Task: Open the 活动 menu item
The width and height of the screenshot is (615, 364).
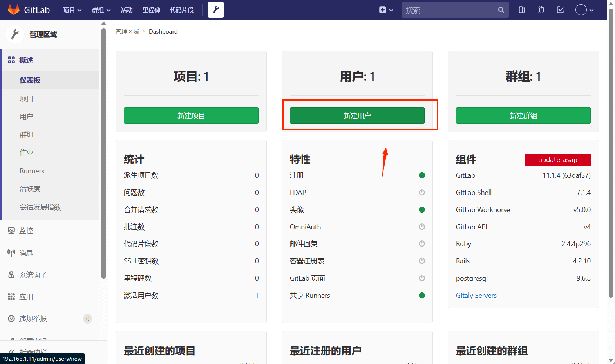Action: [127, 10]
